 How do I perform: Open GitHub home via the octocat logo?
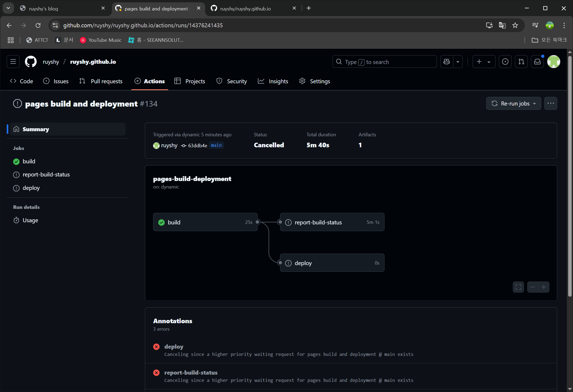[x=30, y=62]
